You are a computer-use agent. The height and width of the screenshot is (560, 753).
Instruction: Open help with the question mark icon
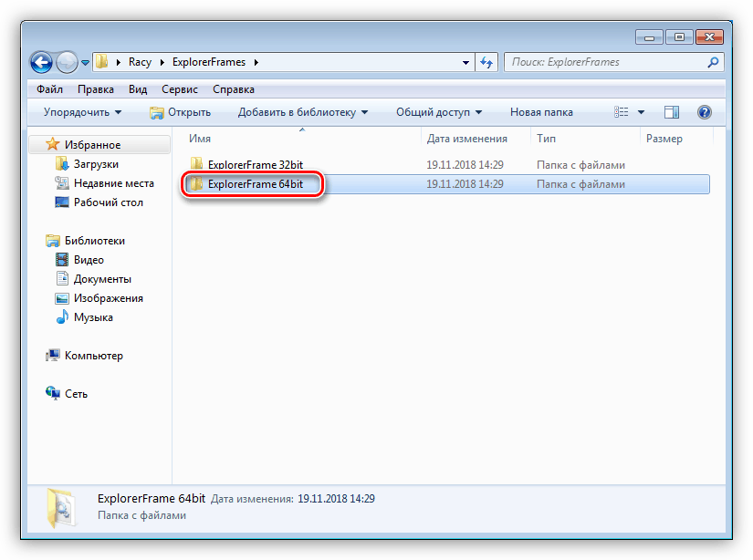(704, 112)
